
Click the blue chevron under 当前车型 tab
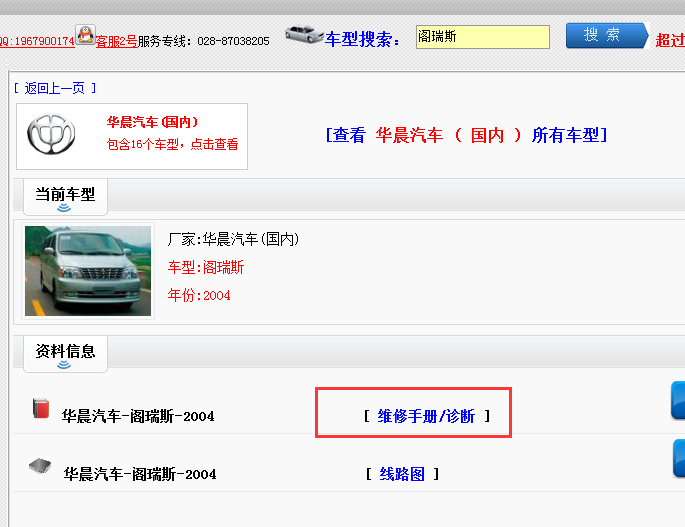64,208
